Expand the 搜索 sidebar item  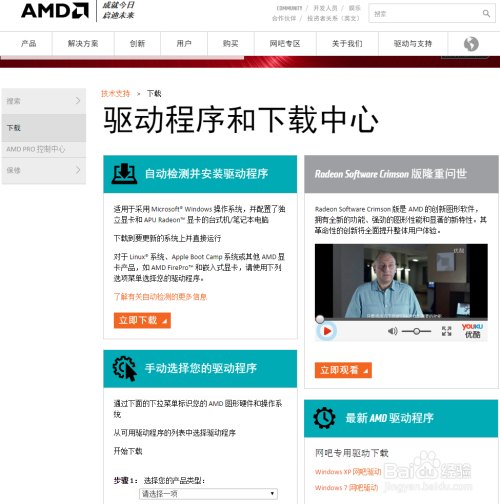(x=44, y=101)
